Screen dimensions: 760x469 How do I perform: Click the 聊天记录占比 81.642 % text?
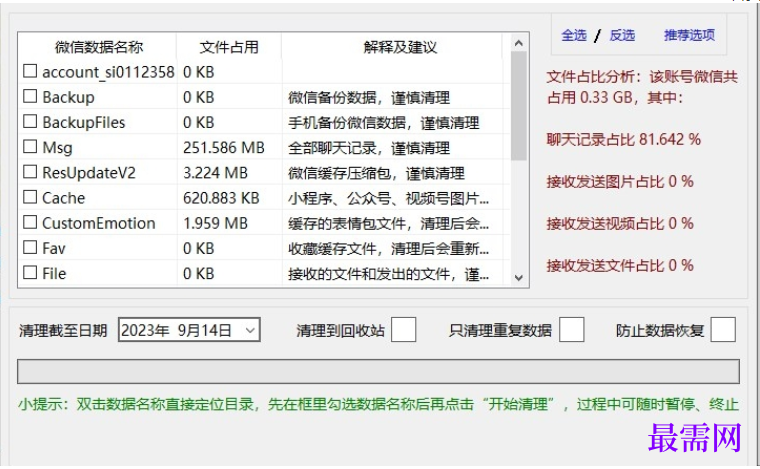click(x=623, y=140)
